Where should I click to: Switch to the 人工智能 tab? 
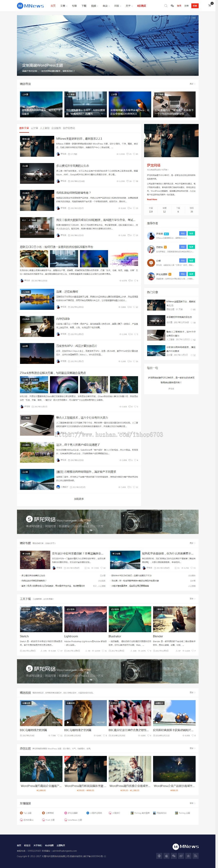click(x=44, y=128)
